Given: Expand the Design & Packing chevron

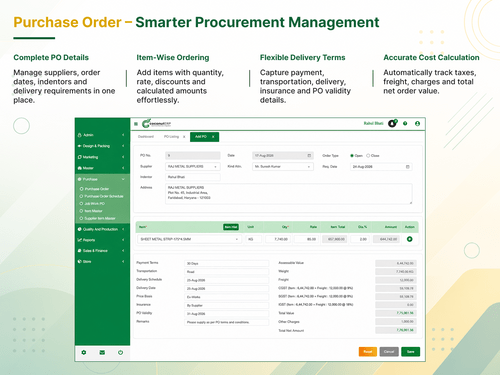Looking at the screenshot, I should click(123, 146).
